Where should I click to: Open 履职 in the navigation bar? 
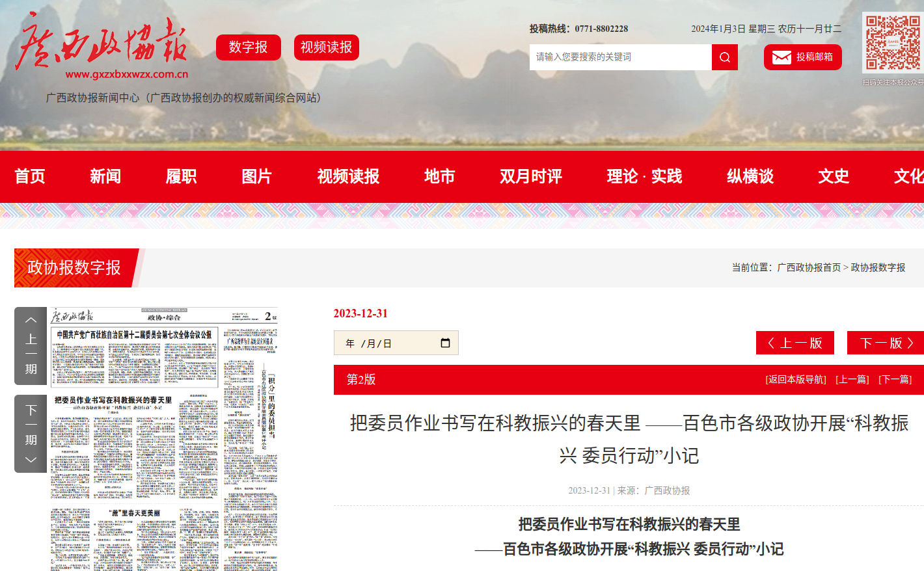point(181,176)
